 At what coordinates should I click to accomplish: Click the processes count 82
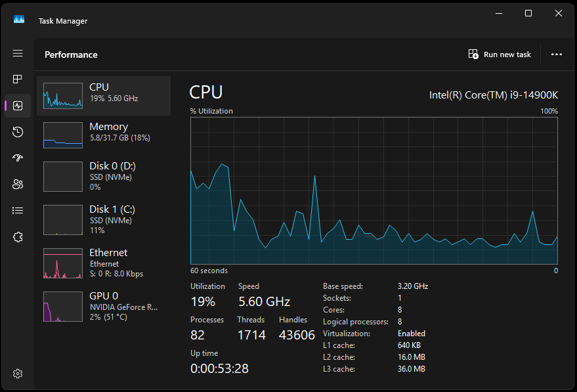(198, 335)
